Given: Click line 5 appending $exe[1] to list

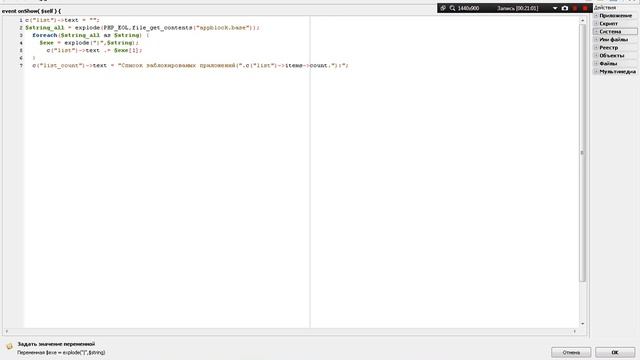Looking at the screenshot, I should 94,51.
